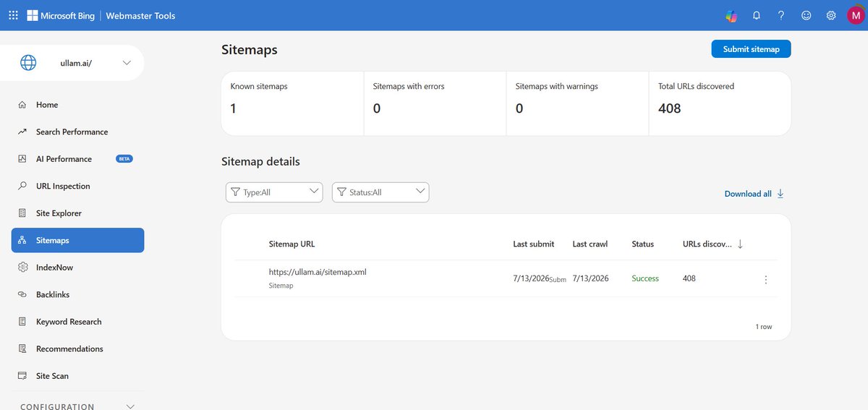Open AI Performance page
Image resolution: width=868 pixels, height=410 pixels.
[77, 159]
